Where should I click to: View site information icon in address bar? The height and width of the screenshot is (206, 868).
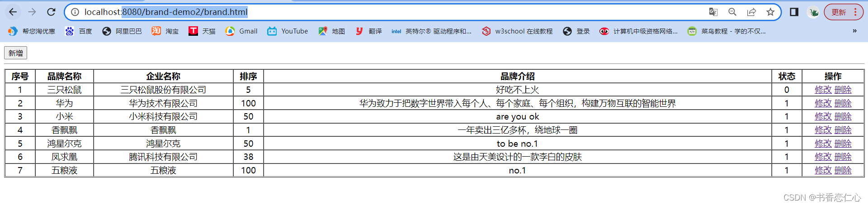[x=75, y=12]
